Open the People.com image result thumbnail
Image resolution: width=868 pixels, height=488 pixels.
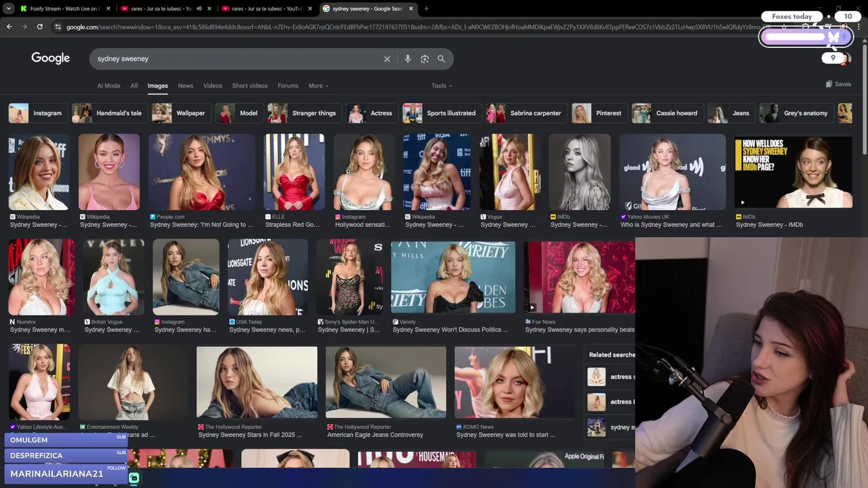[x=202, y=172]
